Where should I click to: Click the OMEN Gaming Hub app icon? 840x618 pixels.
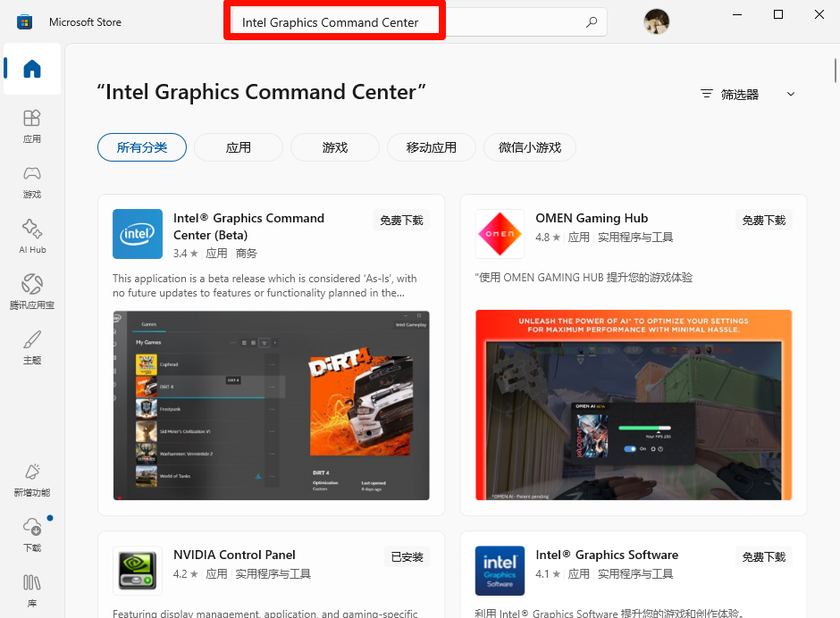coord(500,234)
